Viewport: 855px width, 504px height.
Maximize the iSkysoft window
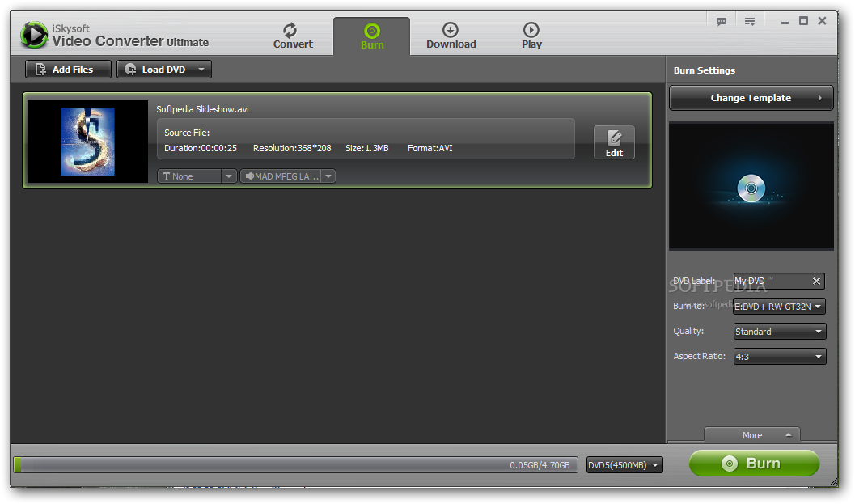803,21
